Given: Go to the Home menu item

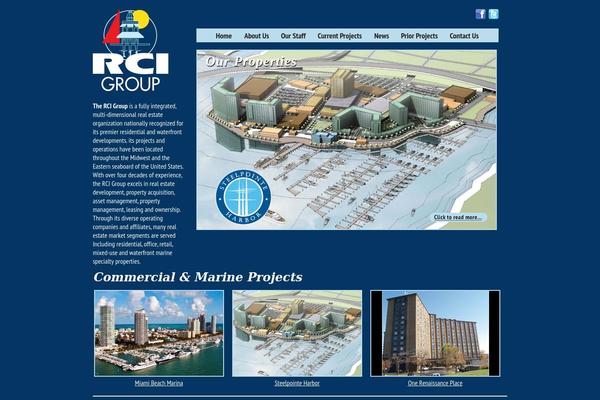Looking at the screenshot, I should (223, 36).
